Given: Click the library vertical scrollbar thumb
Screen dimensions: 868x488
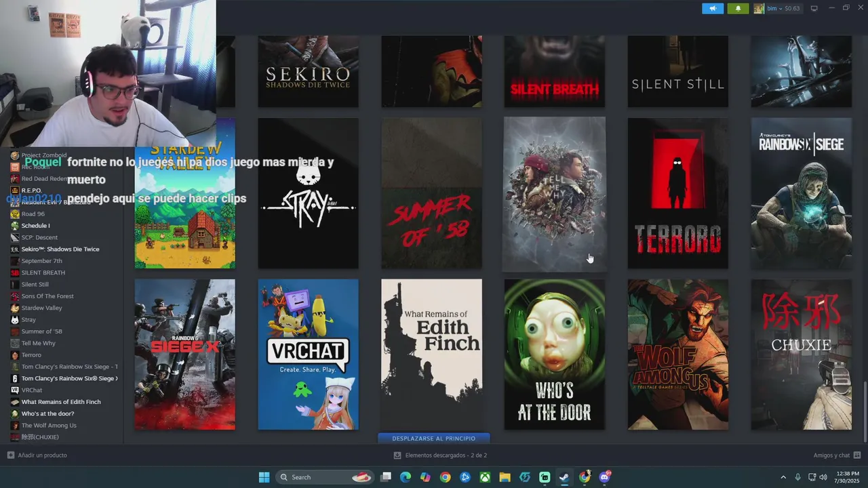Looking at the screenshot, I should (864, 411).
